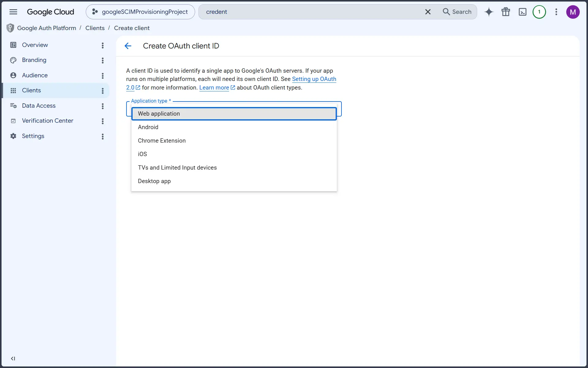Click the Google Auth Platform shield icon

pyautogui.click(x=10, y=28)
